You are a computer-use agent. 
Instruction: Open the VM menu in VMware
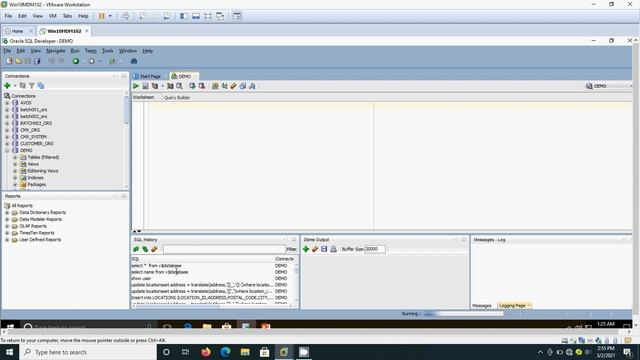point(53,16)
